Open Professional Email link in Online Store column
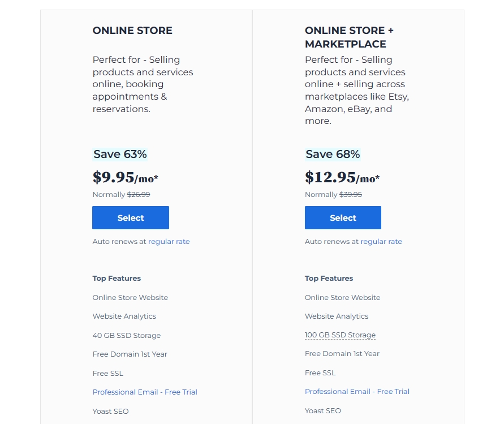The width and height of the screenshot is (504, 424). (145, 392)
